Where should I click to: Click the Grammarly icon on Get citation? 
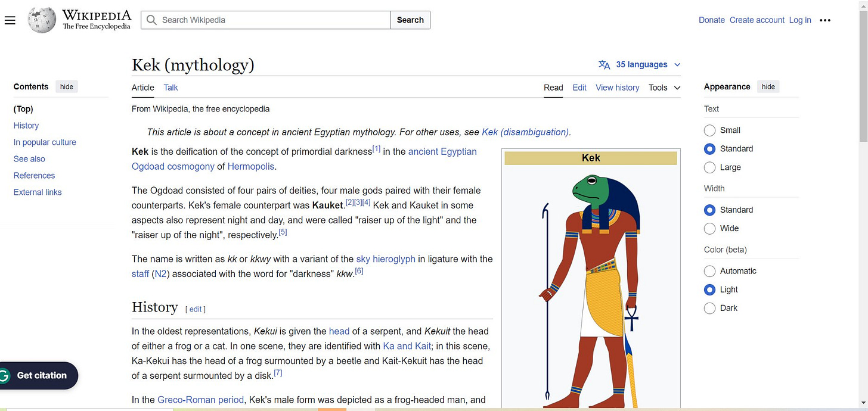click(x=4, y=376)
